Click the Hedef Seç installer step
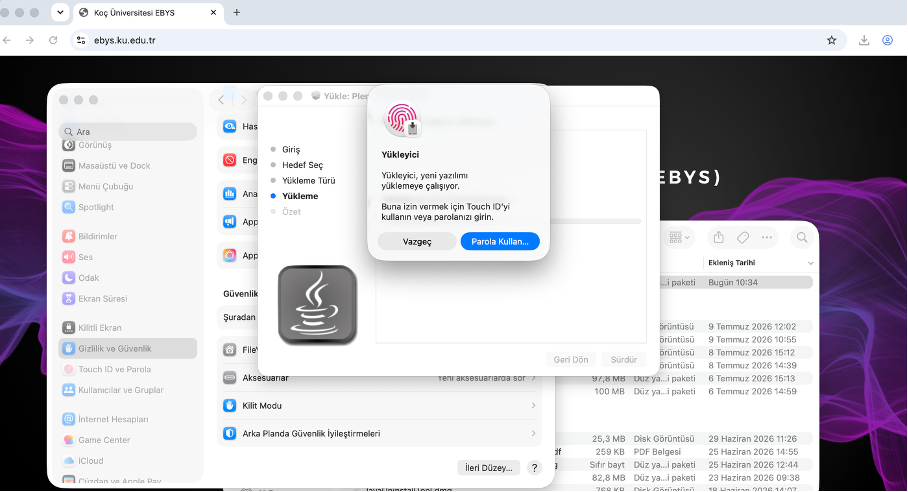The image size is (908, 492). (302, 165)
